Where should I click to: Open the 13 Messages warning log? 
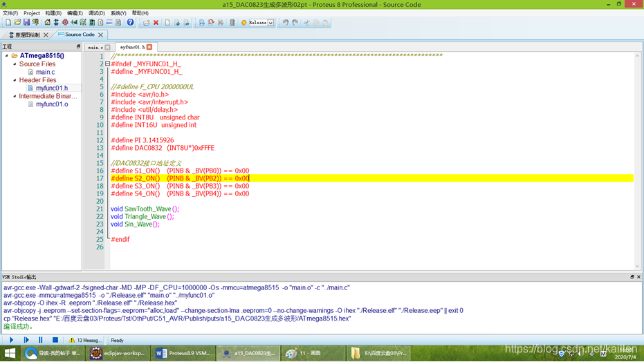(85, 341)
